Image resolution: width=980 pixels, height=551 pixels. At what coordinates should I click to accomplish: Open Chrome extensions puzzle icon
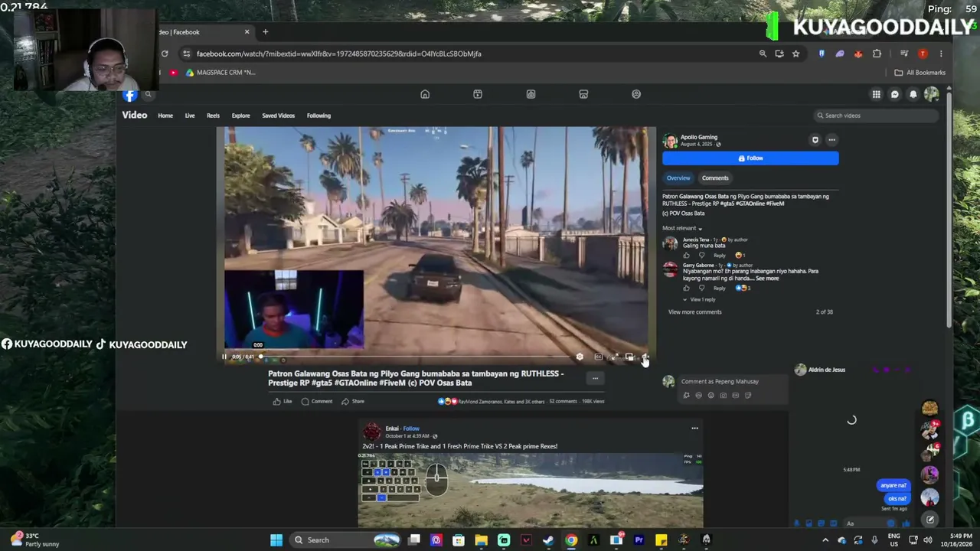(x=877, y=54)
